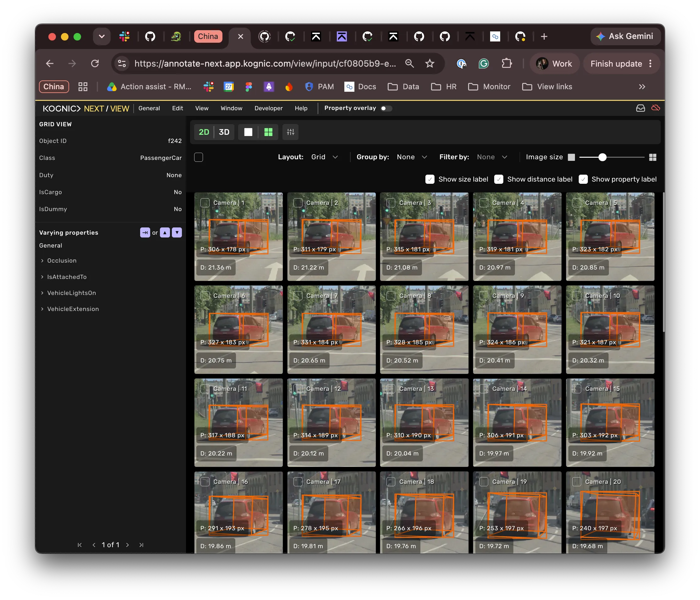The height and width of the screenshot is (600, 700).
Task: Open the General menu
Action: coord(149,108)
